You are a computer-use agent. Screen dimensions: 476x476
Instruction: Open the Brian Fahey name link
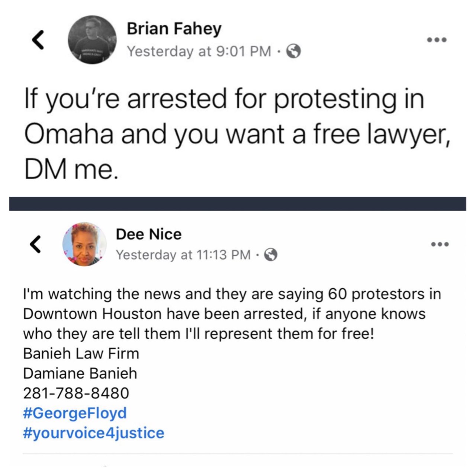174,29
